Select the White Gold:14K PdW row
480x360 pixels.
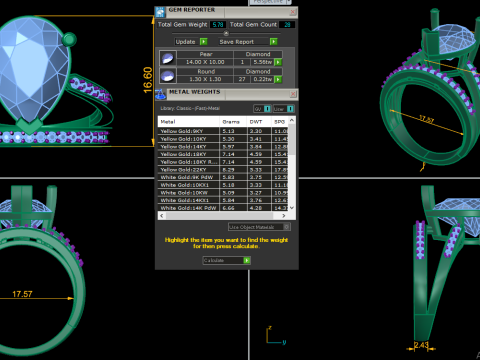[x=223, y=207]
